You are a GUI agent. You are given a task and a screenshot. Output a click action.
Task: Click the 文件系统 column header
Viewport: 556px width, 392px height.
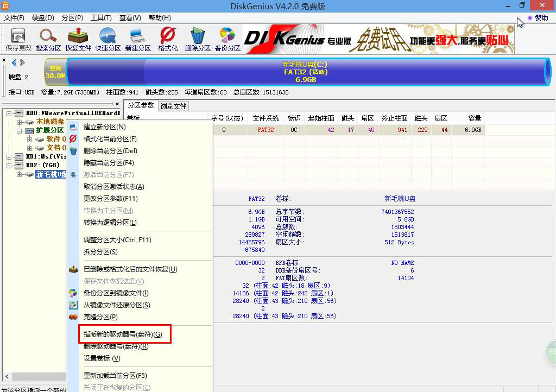click(x=266, y=118)
